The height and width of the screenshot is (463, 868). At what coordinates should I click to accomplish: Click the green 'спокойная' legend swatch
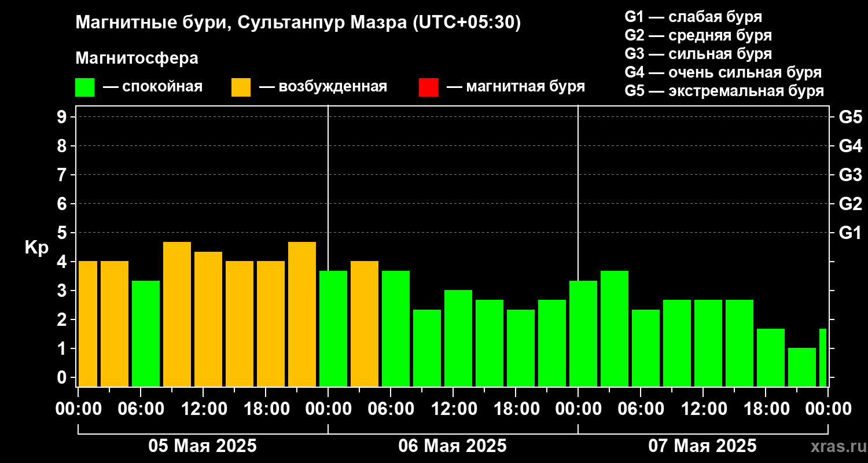click(84, 87)
